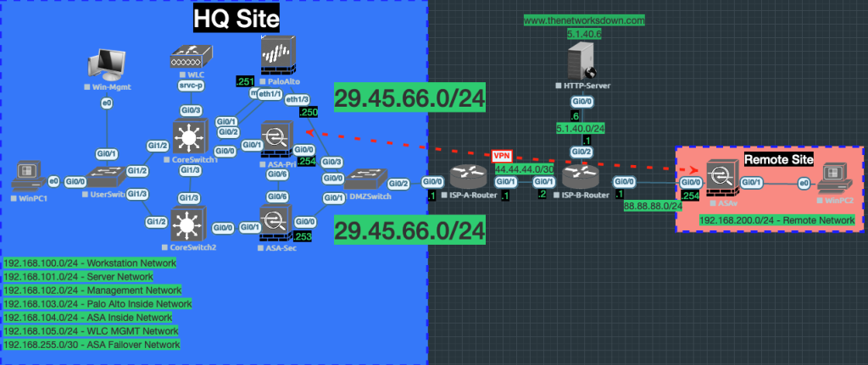Viewport: 868px width, 365px height.
Task: Click the ISP-B-Router icon
Action: pos(581,179)
